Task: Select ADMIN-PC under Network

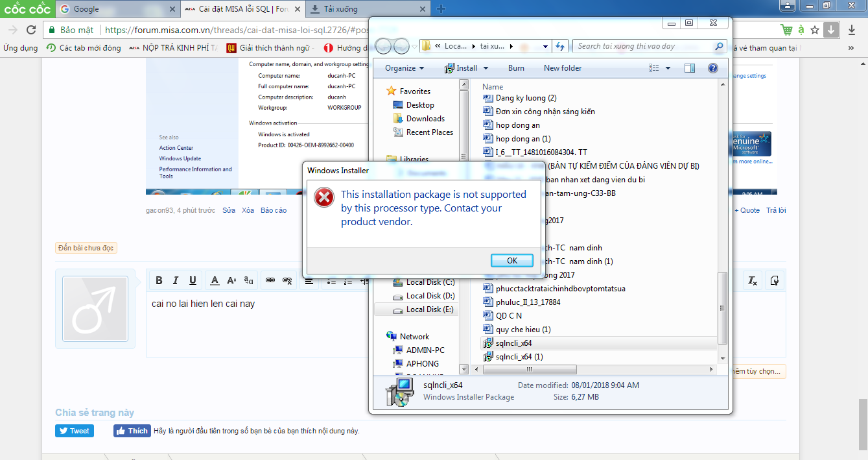Action: pos(419,350)
